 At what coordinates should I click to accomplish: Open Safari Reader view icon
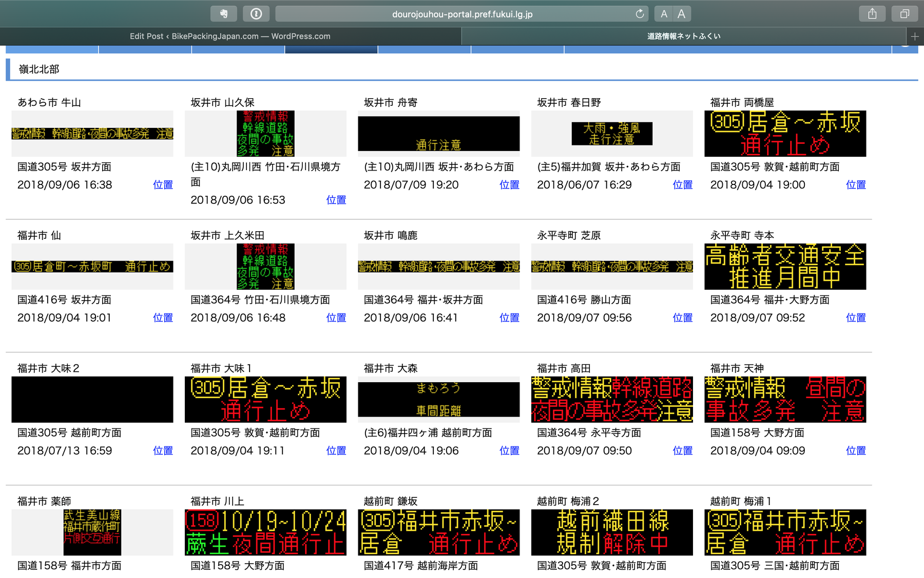click(257, 14)
